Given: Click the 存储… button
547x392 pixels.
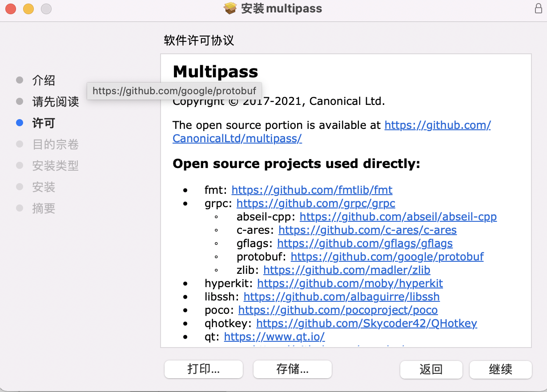Looking at the screenshot, I should click(x=292, y=369).
